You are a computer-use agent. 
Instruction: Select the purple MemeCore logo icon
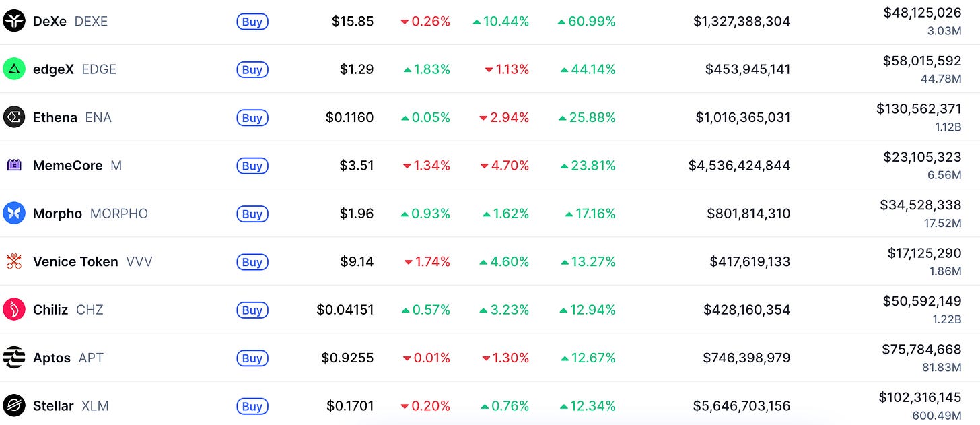click(13, 165)
